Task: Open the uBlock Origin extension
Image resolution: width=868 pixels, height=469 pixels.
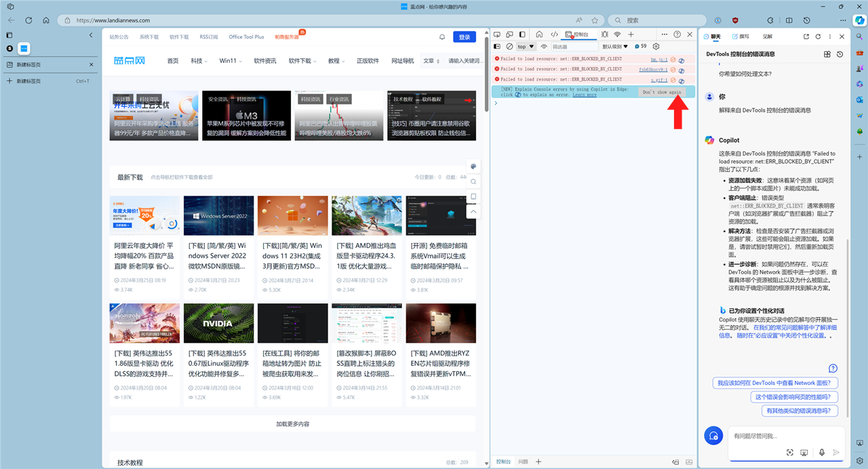Action: 735,20
